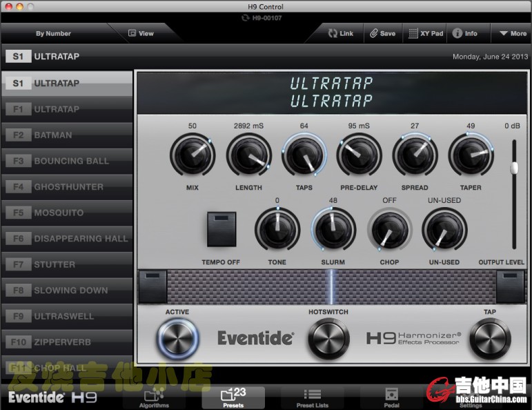The image size is (532, 410).
Task: Select preset F2 BATMAN
Action: (67, 135)
